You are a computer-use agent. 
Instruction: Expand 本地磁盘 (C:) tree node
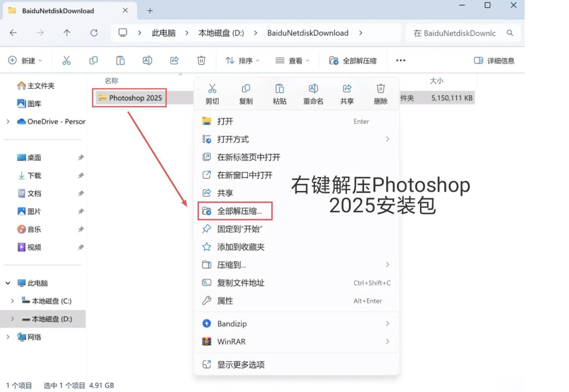coord(13,301)
